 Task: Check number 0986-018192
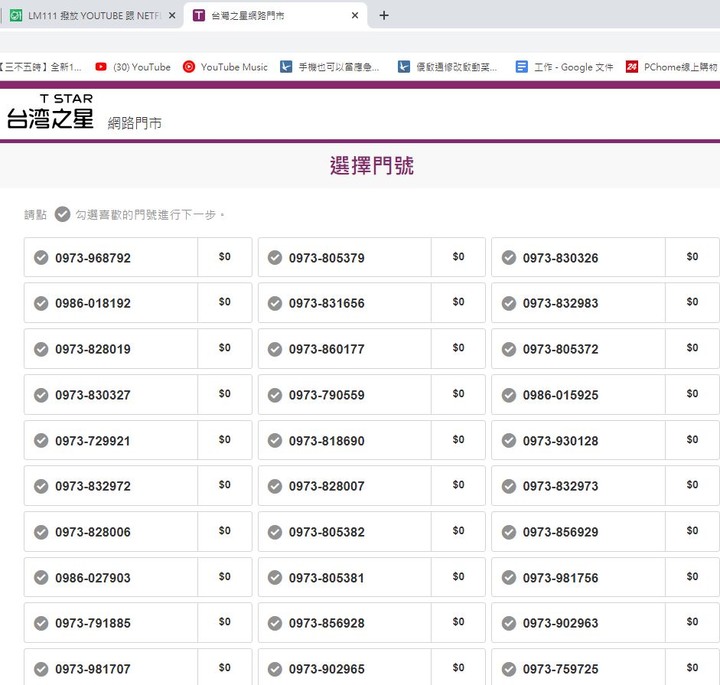point(41,303)
